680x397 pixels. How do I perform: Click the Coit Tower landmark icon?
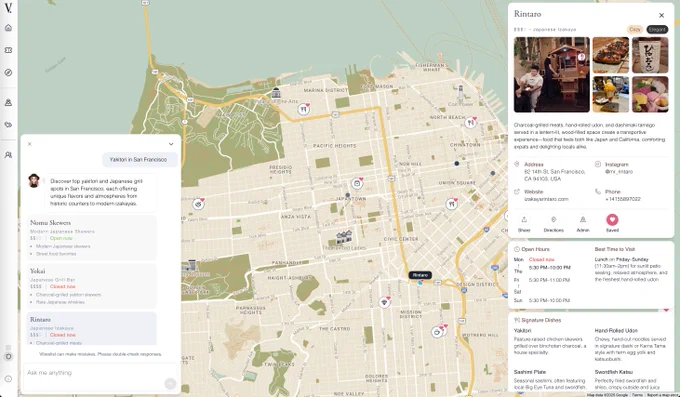pyautogui.click(x=461, y=92)
